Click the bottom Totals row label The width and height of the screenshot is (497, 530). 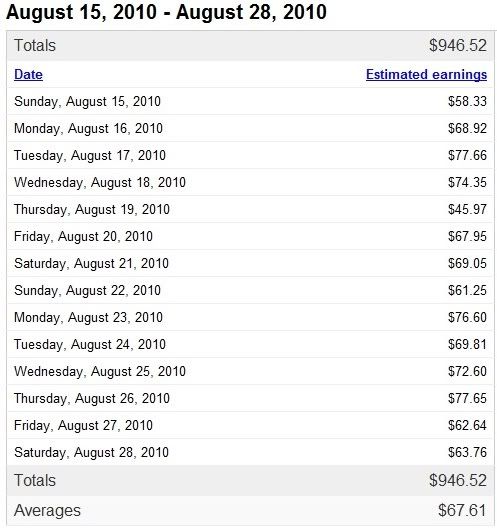click(35, 480)
